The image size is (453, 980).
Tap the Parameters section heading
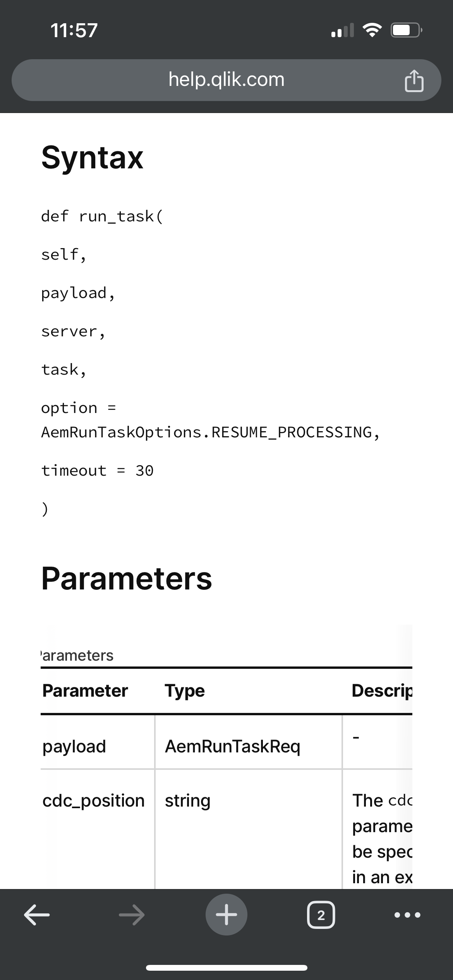tap(127, 579)
